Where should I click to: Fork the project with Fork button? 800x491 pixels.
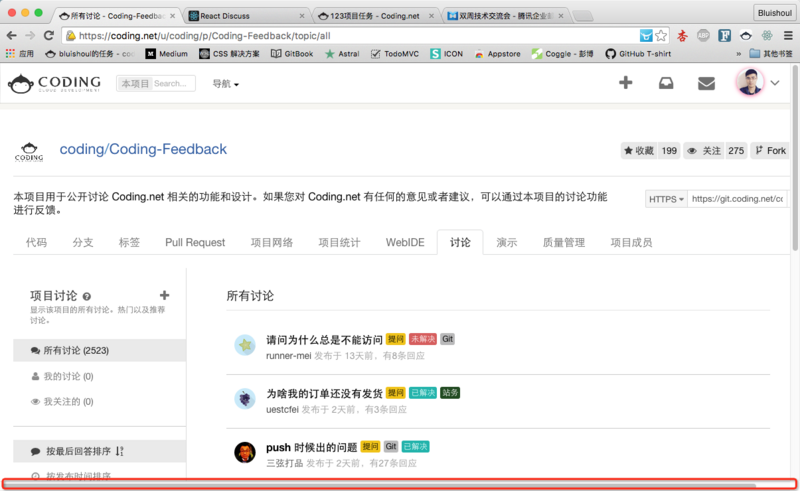(x=770, y=151)
